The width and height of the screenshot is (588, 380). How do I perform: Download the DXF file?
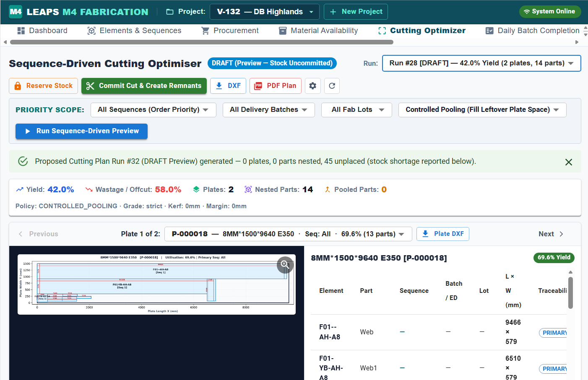coord(228,86)
